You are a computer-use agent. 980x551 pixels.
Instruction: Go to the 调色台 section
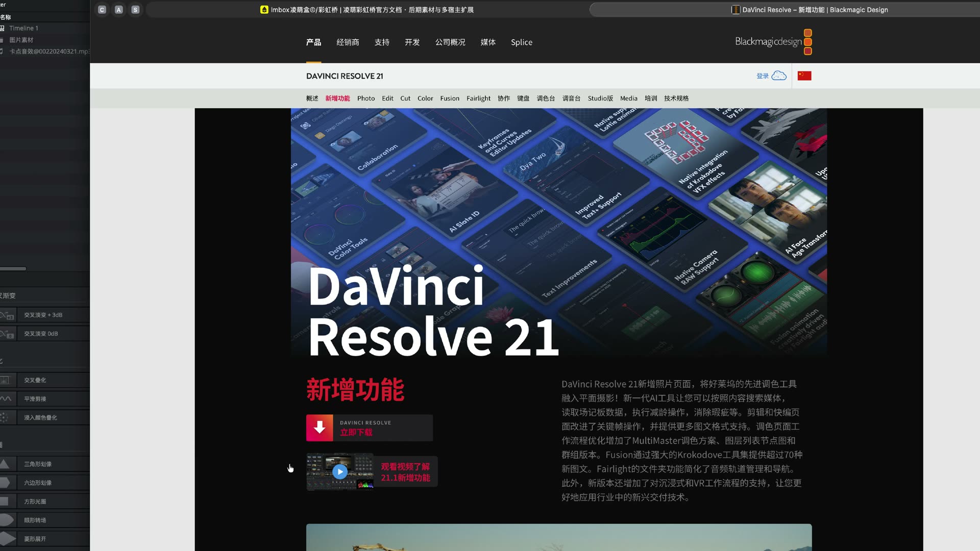click(x=546, y=98)
